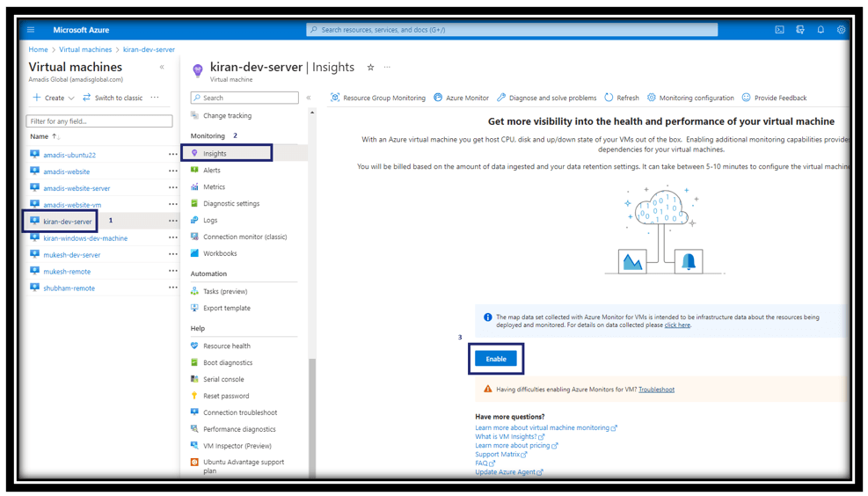Click the Enable button

click(496, 359)
